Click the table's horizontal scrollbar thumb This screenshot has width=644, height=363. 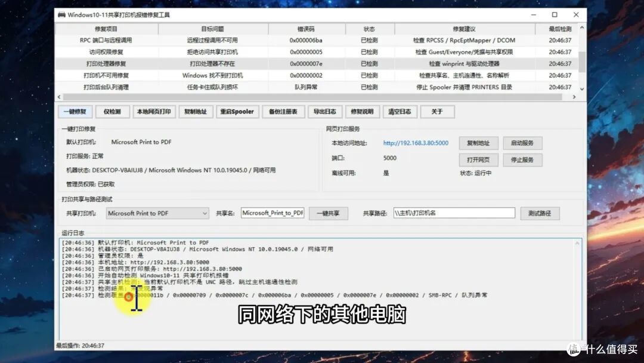pos(312,97)
